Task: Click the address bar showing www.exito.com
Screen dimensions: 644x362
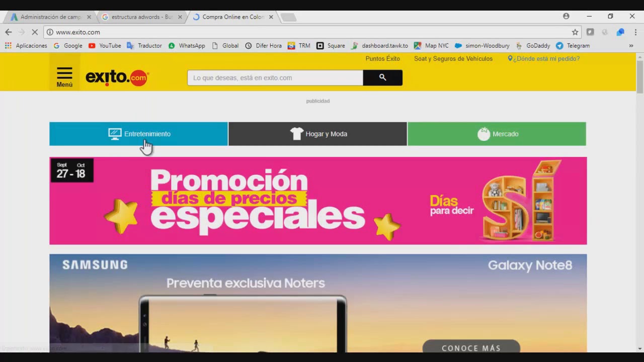Action: pos(312,32)
